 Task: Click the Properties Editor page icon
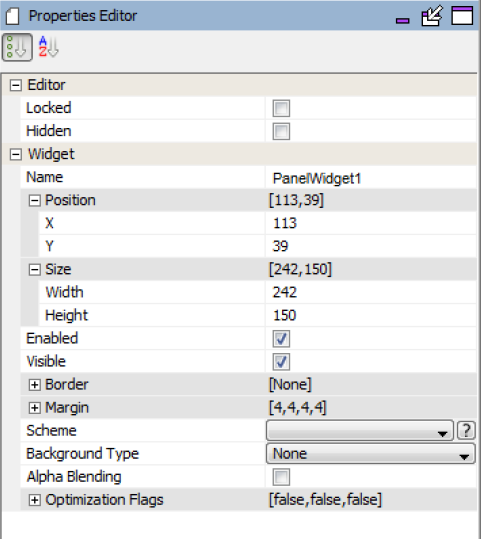point(12,16)
